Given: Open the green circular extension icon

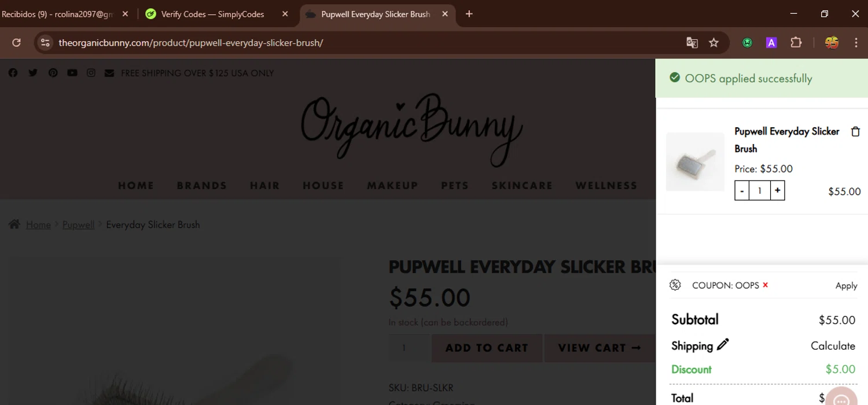Looking at the screenshot, I should click(x=747, y=42).
